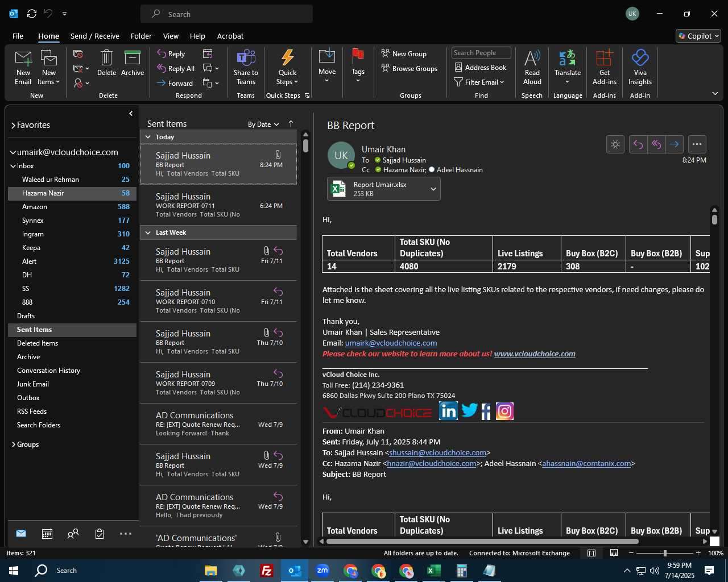Share the email to Teams
Screen dimensions: 728x582
246,68
